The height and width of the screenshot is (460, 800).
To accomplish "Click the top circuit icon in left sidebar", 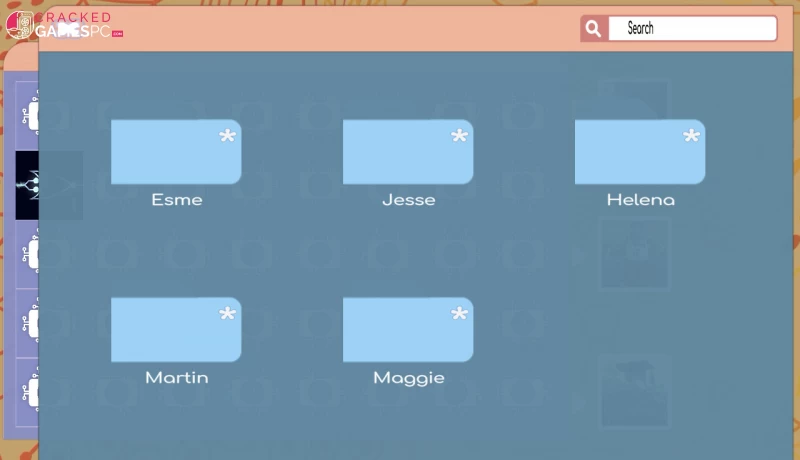I will pyautogui.click(x=28, y=115).
